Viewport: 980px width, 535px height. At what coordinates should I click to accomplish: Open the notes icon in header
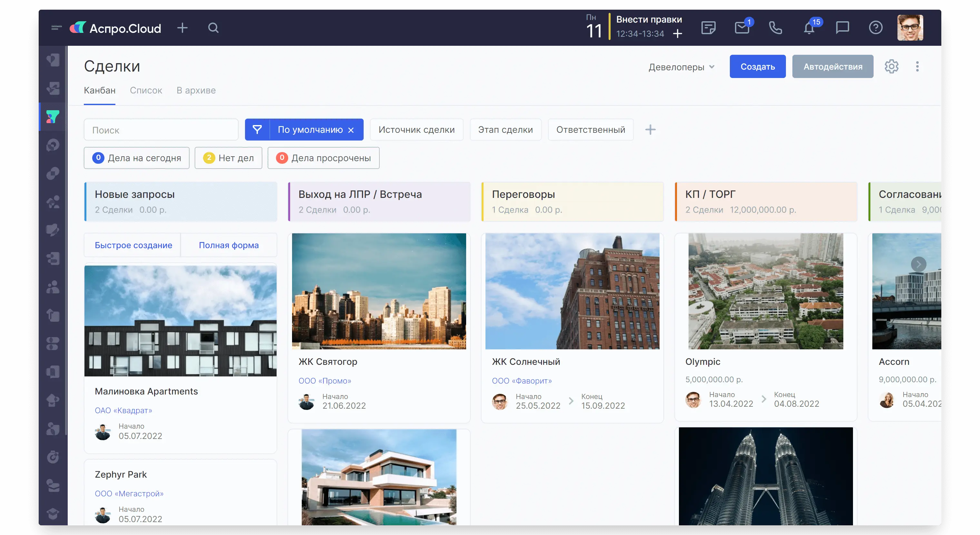click(708, 28)
